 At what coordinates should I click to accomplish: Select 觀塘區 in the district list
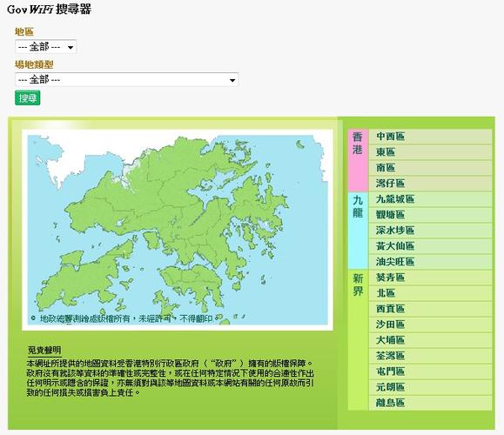tap(430, 215)
